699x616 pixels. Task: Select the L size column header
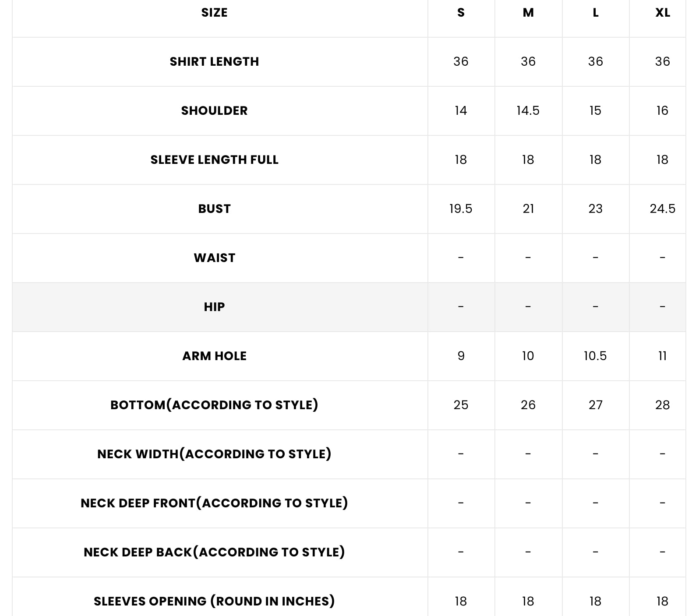pyautogui.click(x=595, y=13)
